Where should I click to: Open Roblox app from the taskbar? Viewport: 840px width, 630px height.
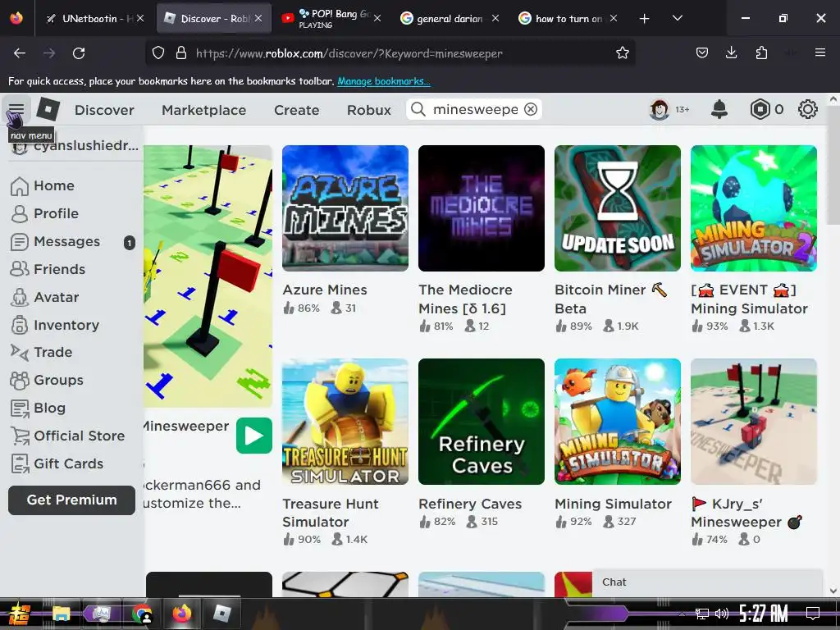pos(221,614)
